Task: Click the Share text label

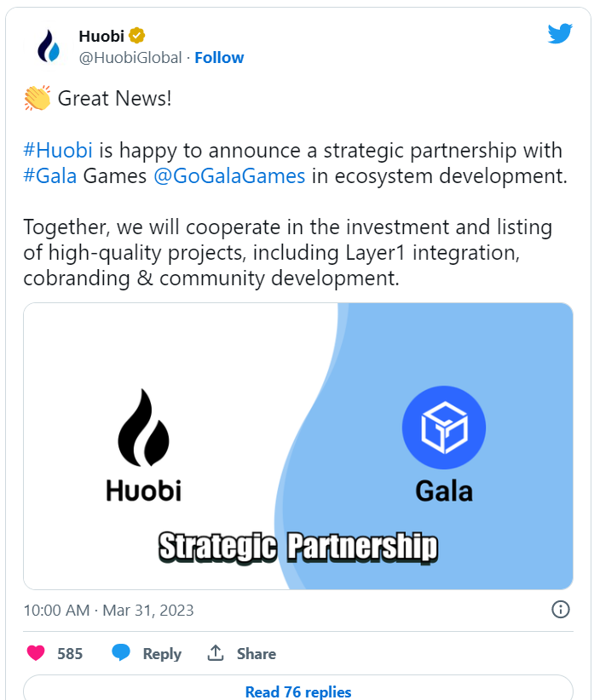Action: pos(256,654)
